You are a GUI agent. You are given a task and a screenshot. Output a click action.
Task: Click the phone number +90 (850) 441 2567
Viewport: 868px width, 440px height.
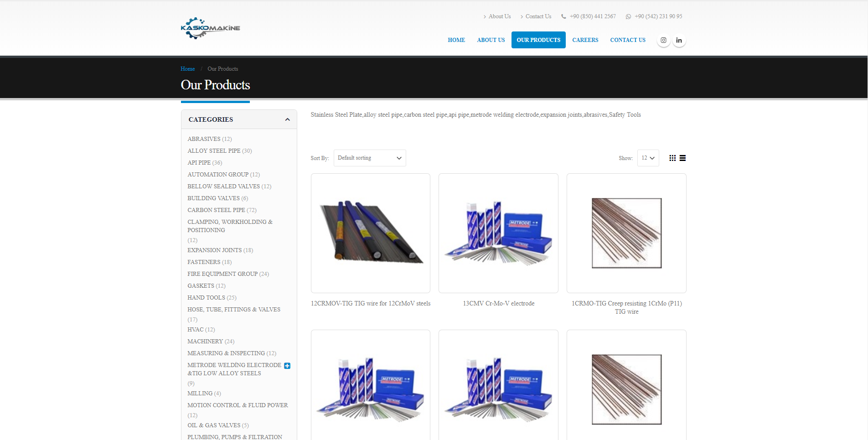[x=588, y=16]
